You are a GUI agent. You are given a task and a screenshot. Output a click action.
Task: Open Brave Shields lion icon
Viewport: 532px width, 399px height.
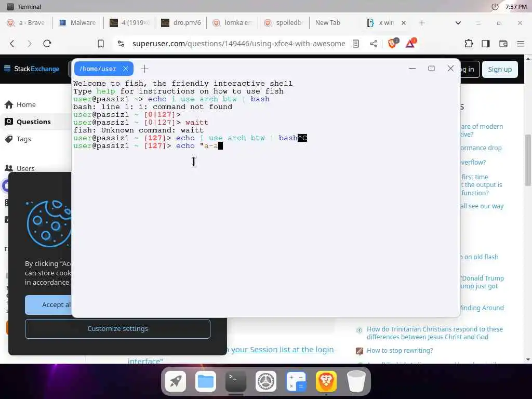(x=393, y=43)
